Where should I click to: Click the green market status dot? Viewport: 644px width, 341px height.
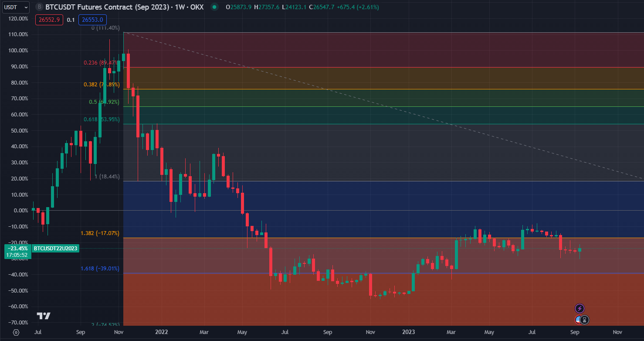coord(214,7)
